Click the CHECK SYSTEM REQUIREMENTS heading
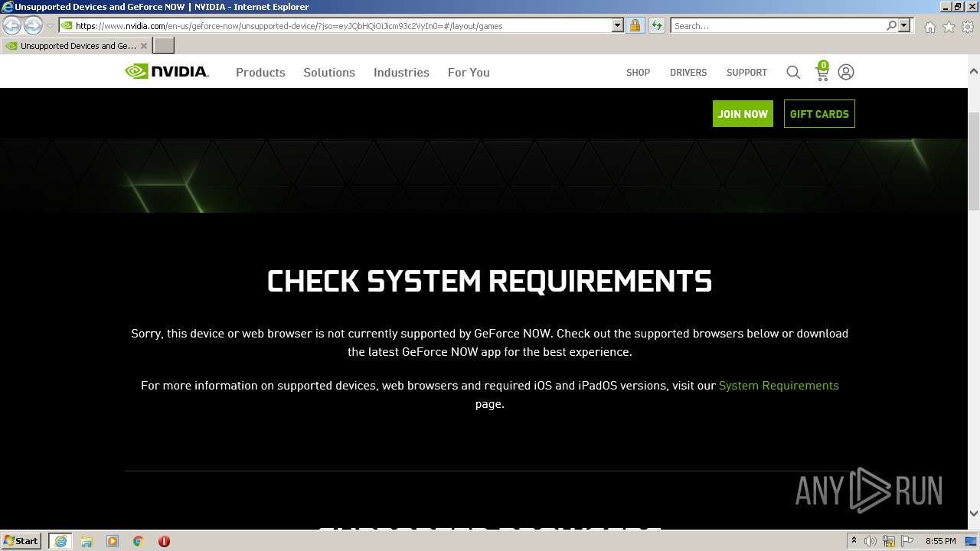The height and width of the screenshot is (551, 980). point(489,282)
